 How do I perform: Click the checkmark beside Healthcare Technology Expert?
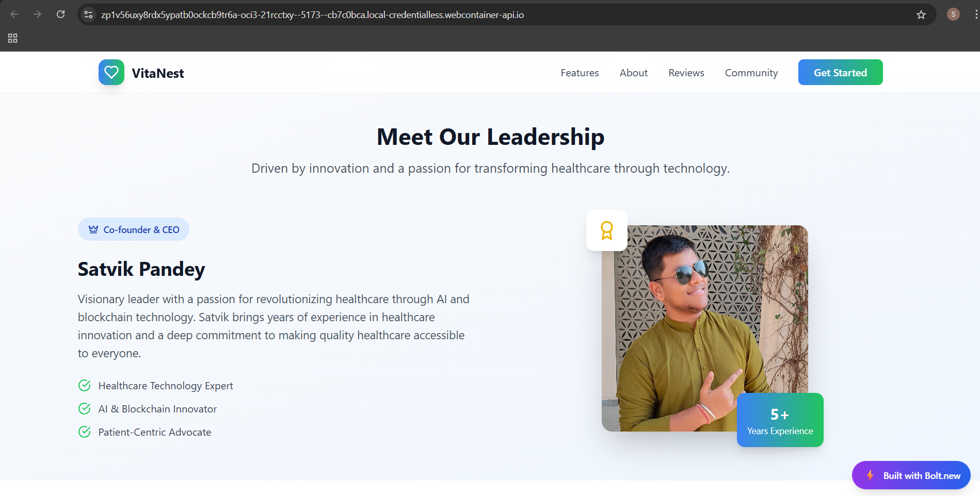pos(85,386)
